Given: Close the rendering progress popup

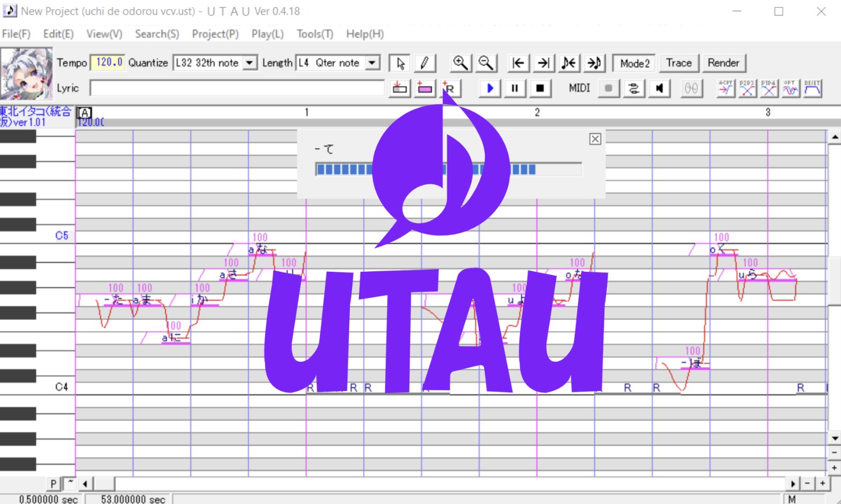Looking at the screenshot, I should click(595, 139).
